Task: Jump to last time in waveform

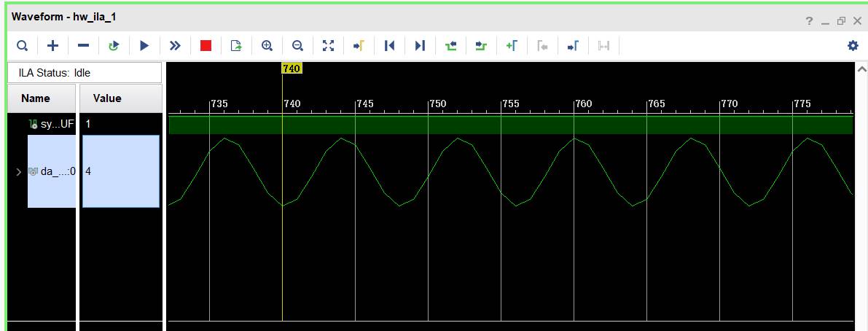Action: point(420,46)
